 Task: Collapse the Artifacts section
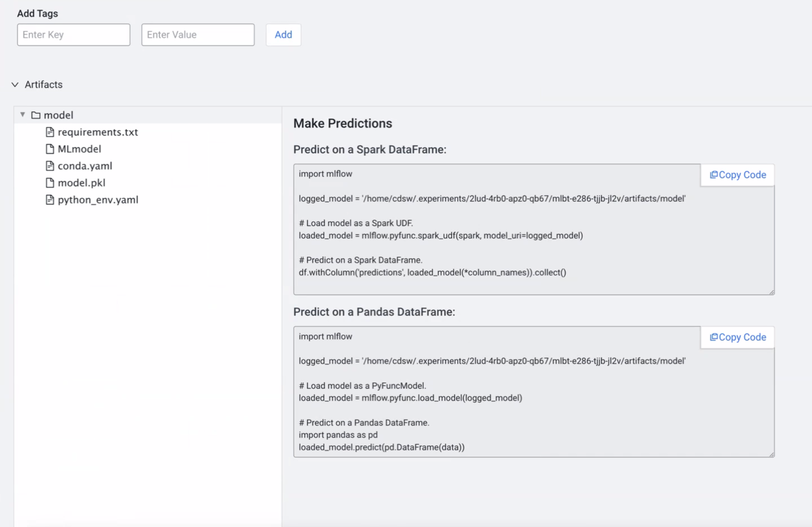coord(15,85)
